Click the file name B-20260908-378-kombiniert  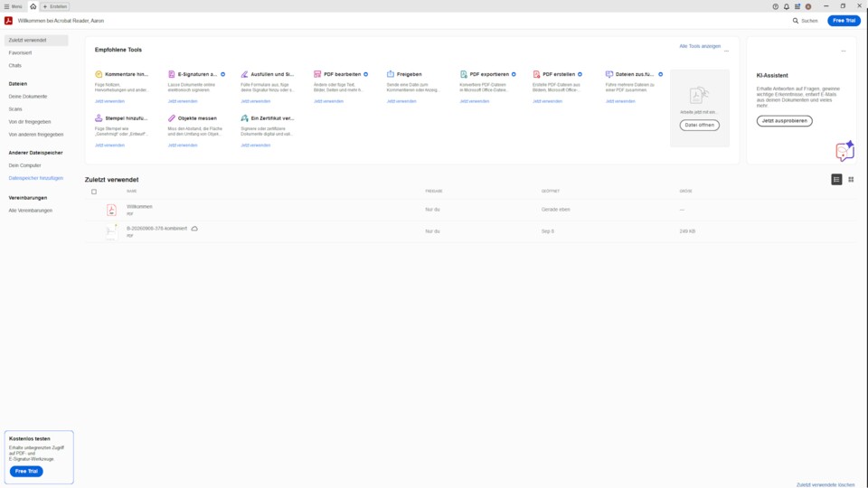coord(156,229)
